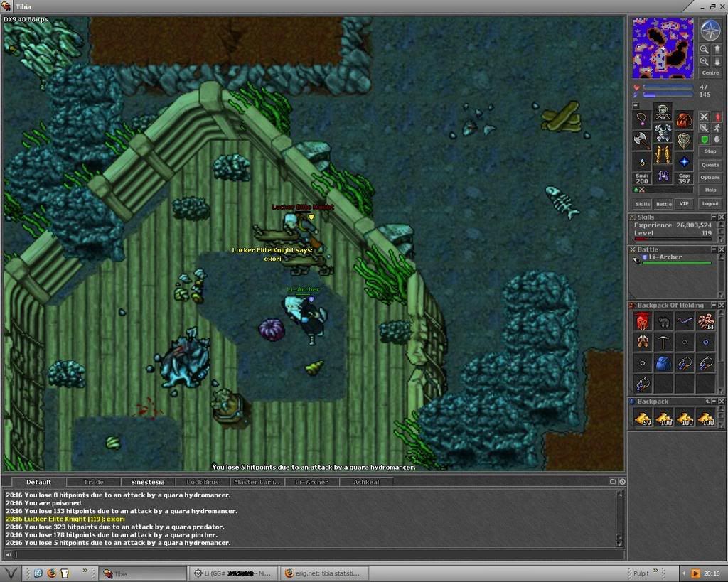
Task: Close the Backpack Of Holding panel
Action: coord(722,306)
